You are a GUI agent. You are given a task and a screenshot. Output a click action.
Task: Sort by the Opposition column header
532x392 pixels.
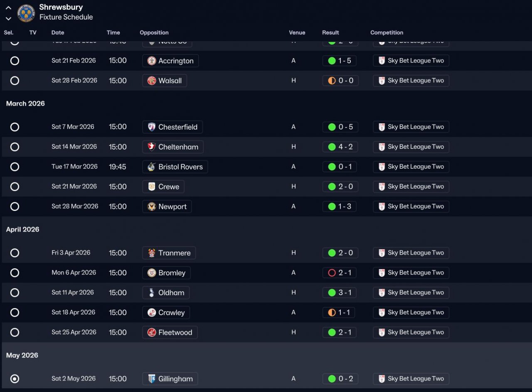click(154, 32)
